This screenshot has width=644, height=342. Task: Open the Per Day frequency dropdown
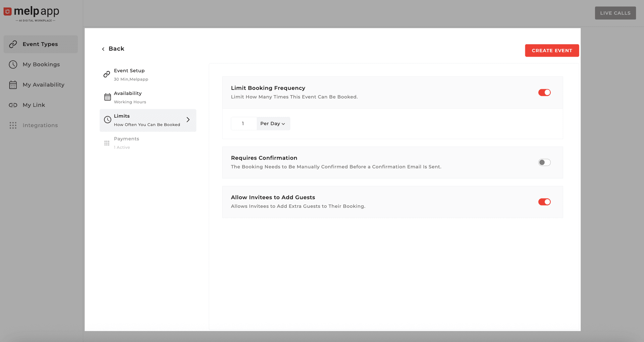tap(273, 124)
